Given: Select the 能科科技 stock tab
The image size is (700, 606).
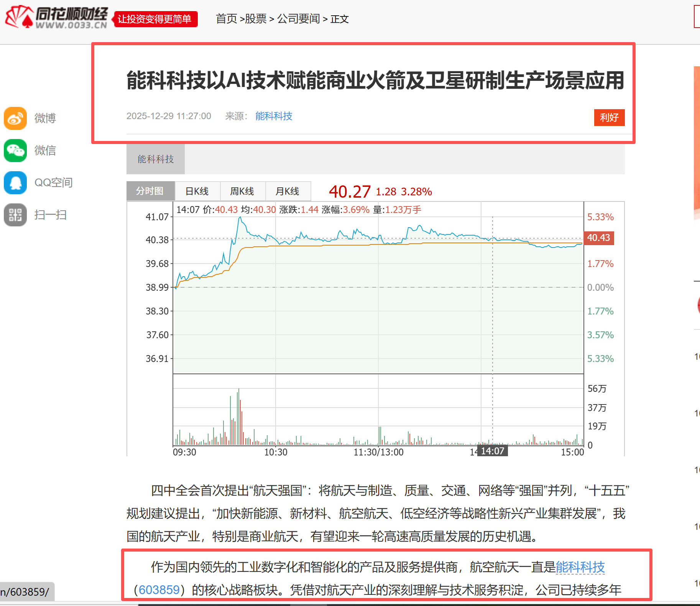Looking at the screenshot, I should 156,159.
